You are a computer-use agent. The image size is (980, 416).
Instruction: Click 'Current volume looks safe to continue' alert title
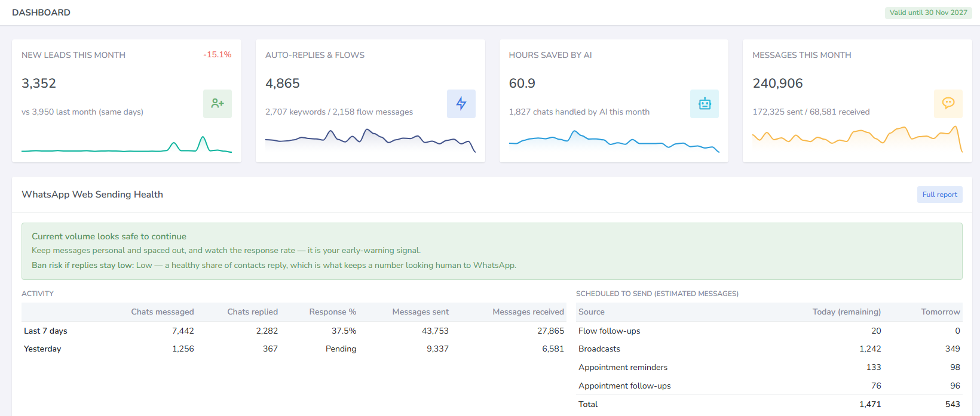(x=109, y=236)
